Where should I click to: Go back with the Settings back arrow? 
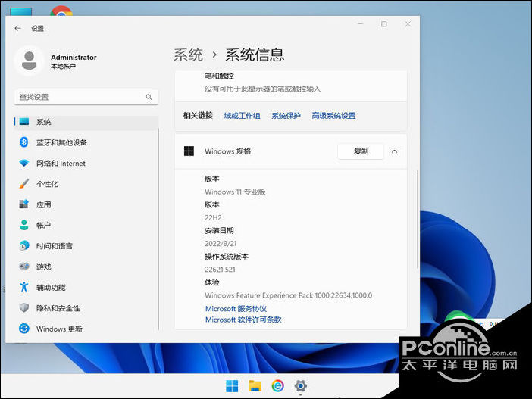click(18, 29)
